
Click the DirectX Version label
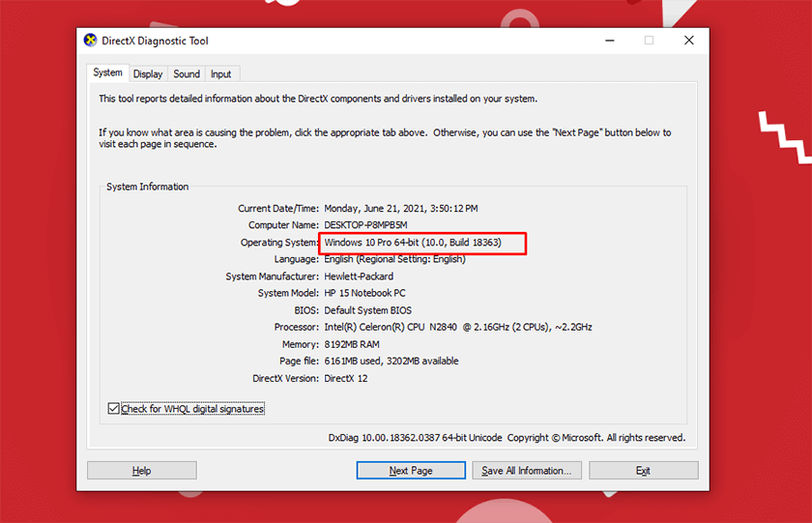pyautogui.click(x=285, y=379)
